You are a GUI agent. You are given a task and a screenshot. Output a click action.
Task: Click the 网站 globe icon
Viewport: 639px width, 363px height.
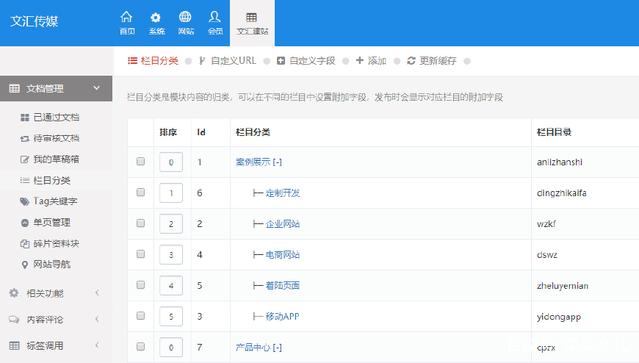(185, 17)
